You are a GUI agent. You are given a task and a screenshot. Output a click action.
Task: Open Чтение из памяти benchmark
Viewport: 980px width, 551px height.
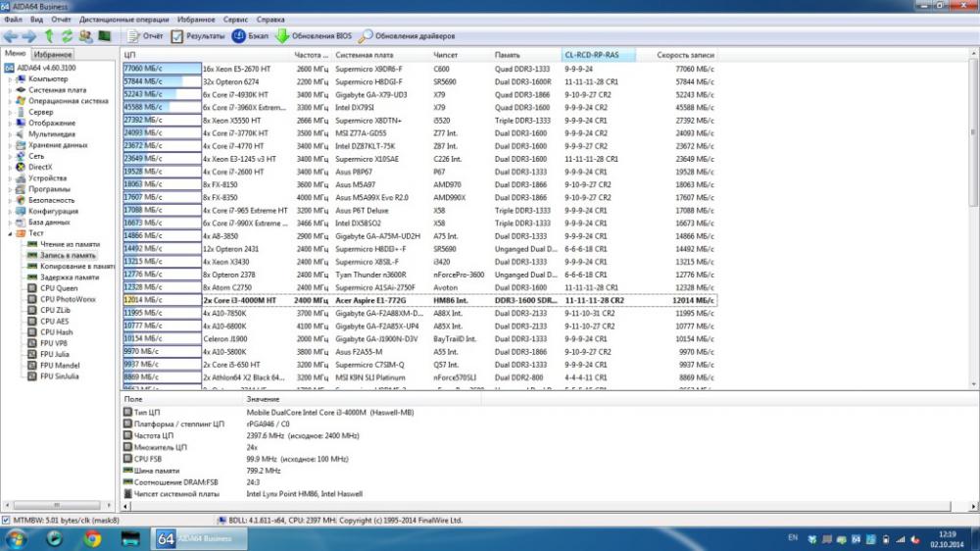coord(63,244)
